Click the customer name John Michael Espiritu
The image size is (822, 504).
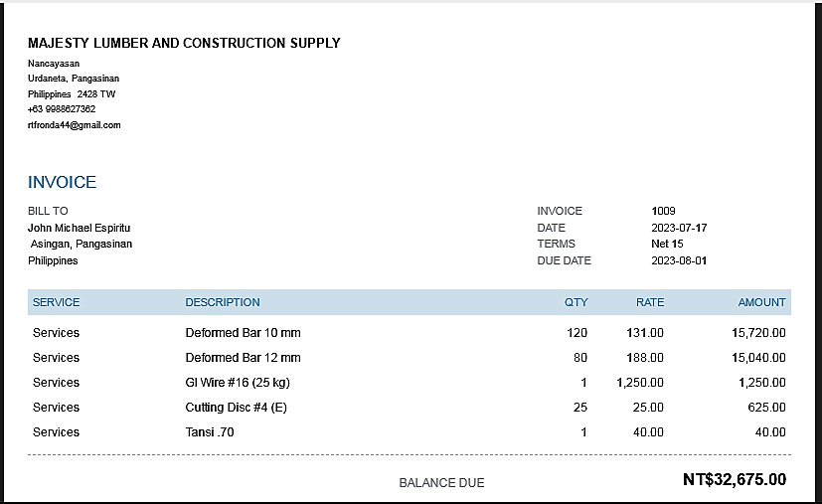point(80,228)
